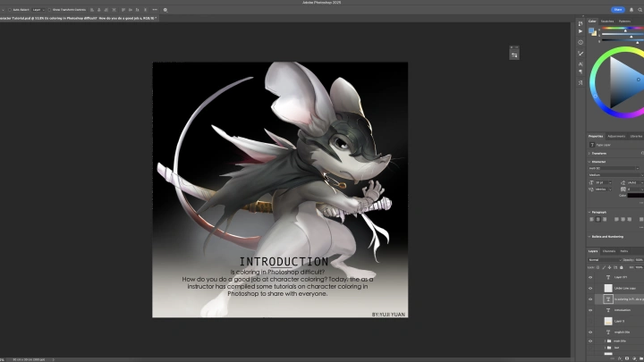
Task: Hide the selected 'Is coloring in P...' text layer
Action: [590, 299]
